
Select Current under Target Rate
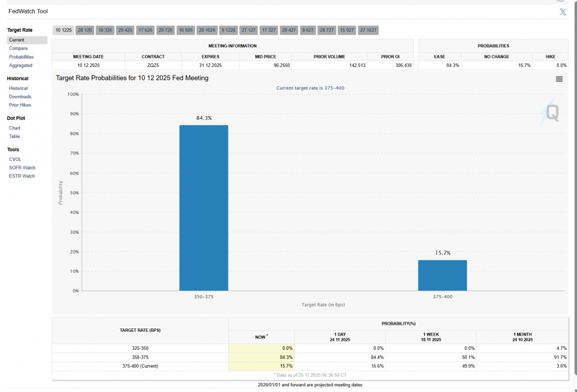16,40
